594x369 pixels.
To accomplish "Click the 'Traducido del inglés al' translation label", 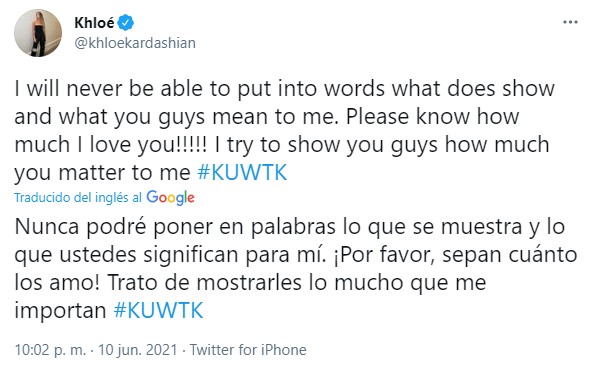I will 78,197.
